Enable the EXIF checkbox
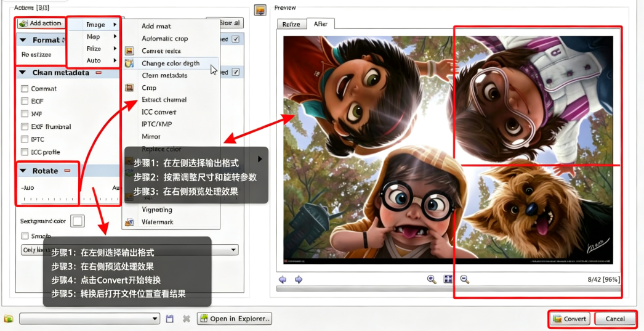Screen dimensions: 644x331 click(25, 101)
